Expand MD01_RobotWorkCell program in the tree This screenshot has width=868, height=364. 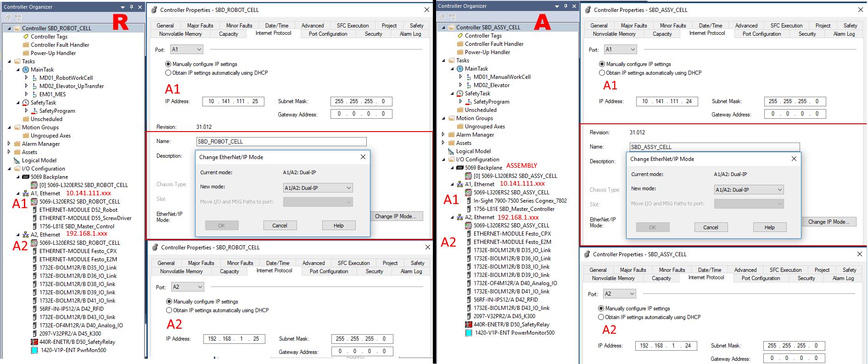click(26, 78)
